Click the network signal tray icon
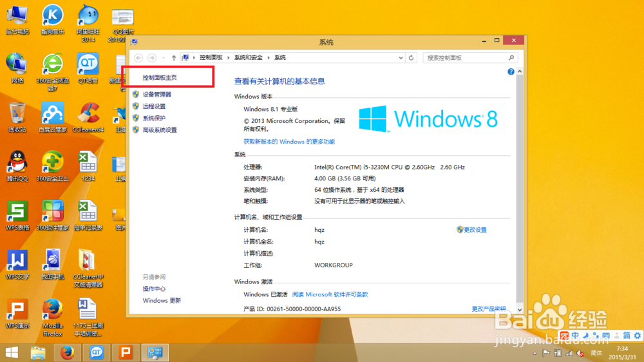This screenshot has width=644, height=362. 569,354
